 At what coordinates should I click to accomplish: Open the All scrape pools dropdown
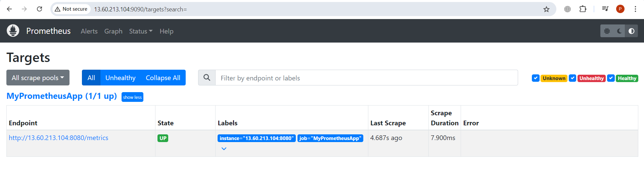(38, 78)
